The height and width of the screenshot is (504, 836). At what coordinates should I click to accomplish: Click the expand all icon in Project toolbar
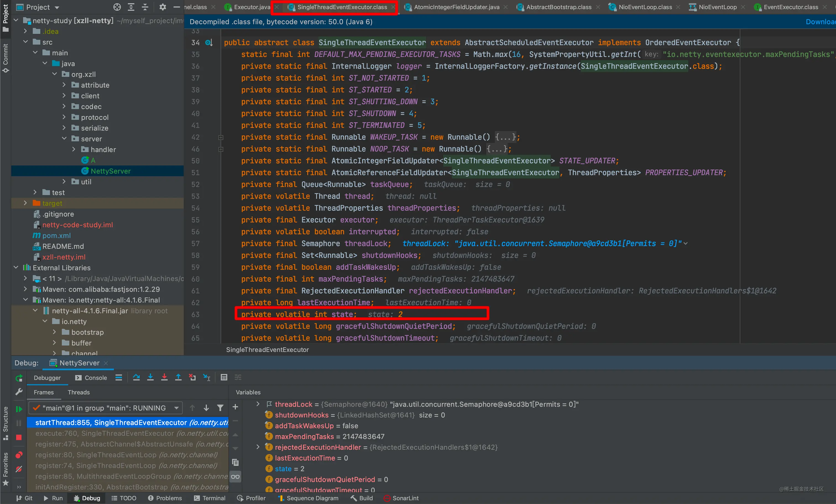131,7
